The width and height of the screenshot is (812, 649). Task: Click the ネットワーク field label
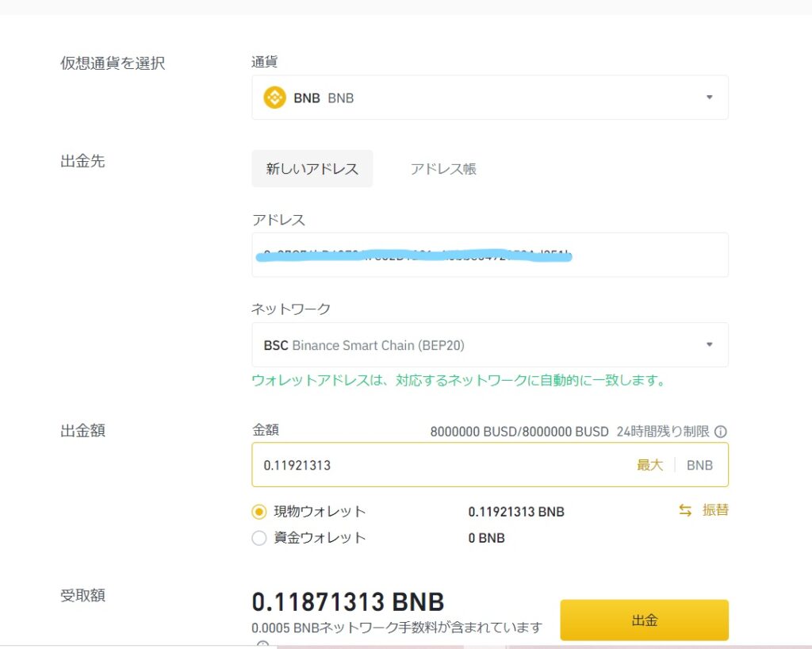290,309
